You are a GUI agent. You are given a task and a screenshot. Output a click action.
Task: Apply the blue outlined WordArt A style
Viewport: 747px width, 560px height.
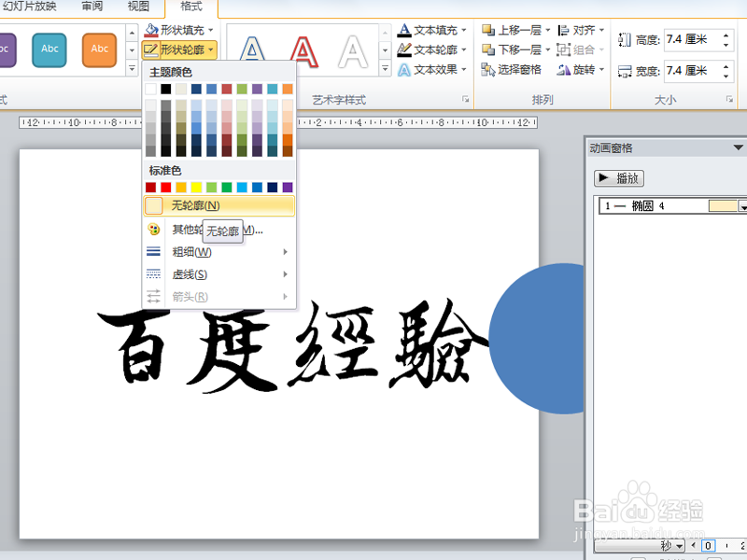[252, 51]
